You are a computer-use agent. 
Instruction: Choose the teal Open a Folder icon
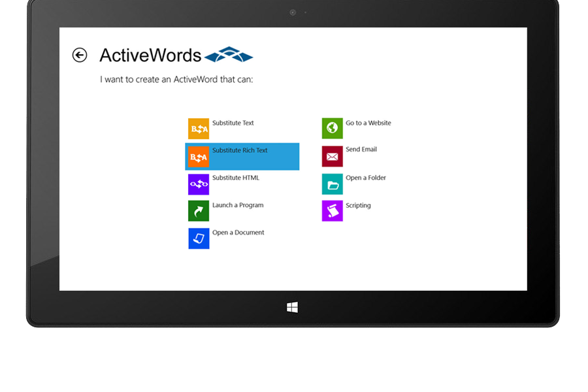pyautogui.click(x=333, y=184)
